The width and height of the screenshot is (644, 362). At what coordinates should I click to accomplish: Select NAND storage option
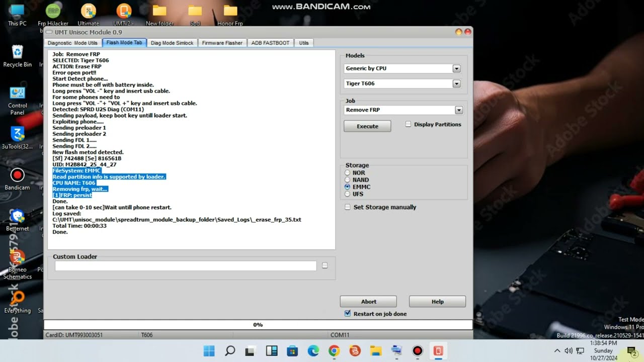[x=347, y=179]
